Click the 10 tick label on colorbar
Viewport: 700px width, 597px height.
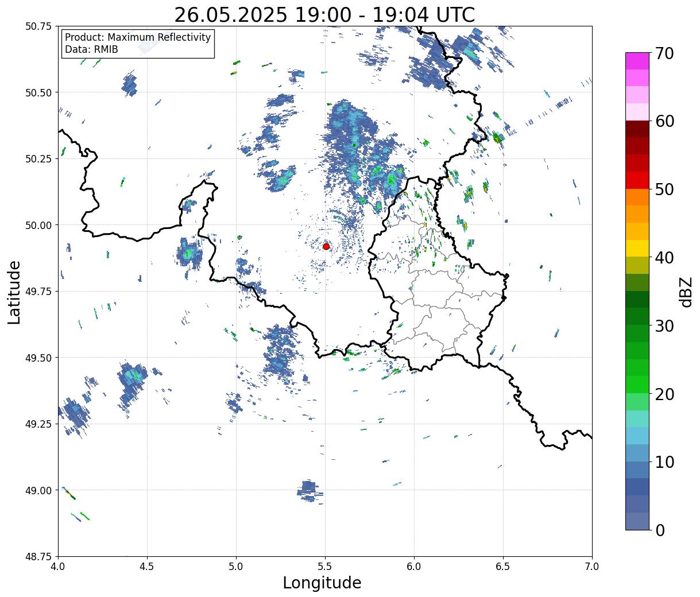click(664, 462)
